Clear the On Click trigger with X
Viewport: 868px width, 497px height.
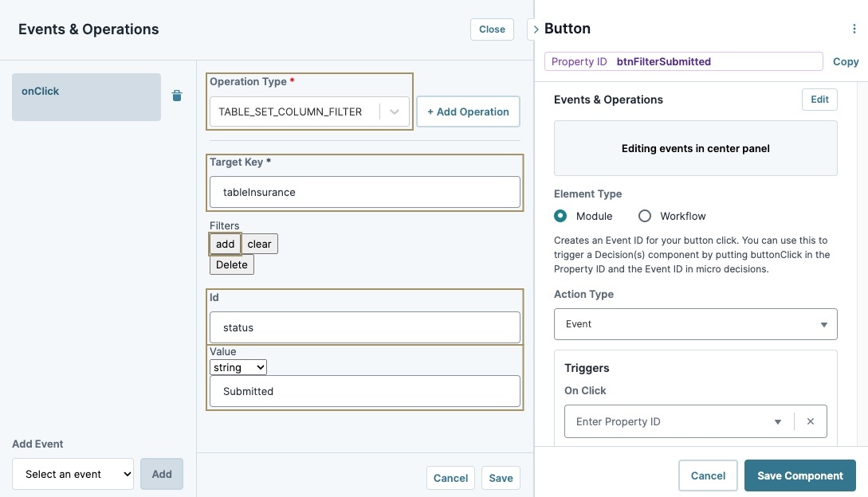(811, 421)
